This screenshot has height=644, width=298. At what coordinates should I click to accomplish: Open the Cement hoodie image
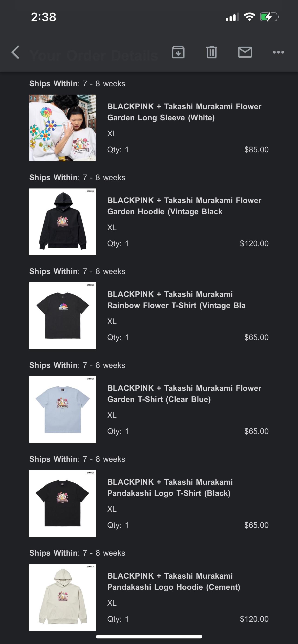(x=63, y=597)
